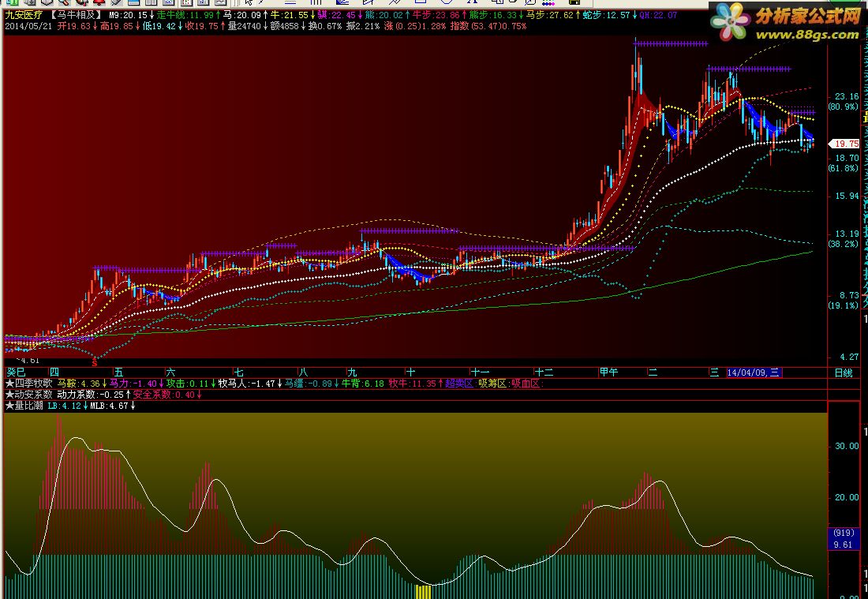
Task: Select the 马:20.09 readout
Action: coord(242,16)
